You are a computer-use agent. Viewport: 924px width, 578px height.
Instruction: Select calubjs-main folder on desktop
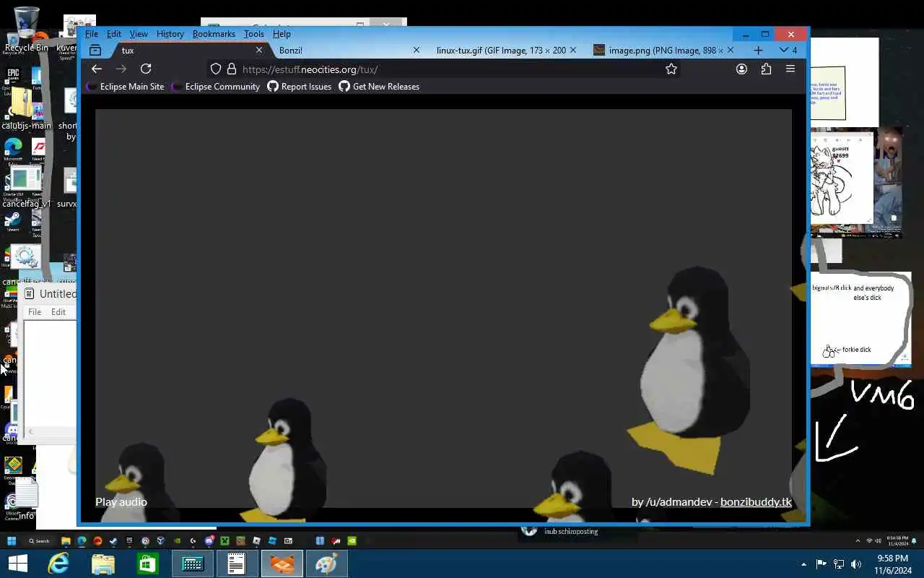pos(26,108)
